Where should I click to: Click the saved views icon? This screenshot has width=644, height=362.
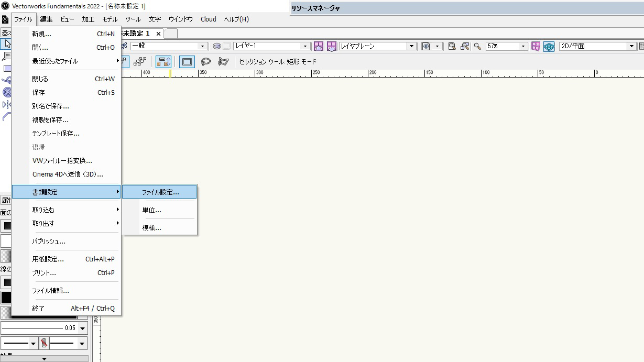click(426, 46)
